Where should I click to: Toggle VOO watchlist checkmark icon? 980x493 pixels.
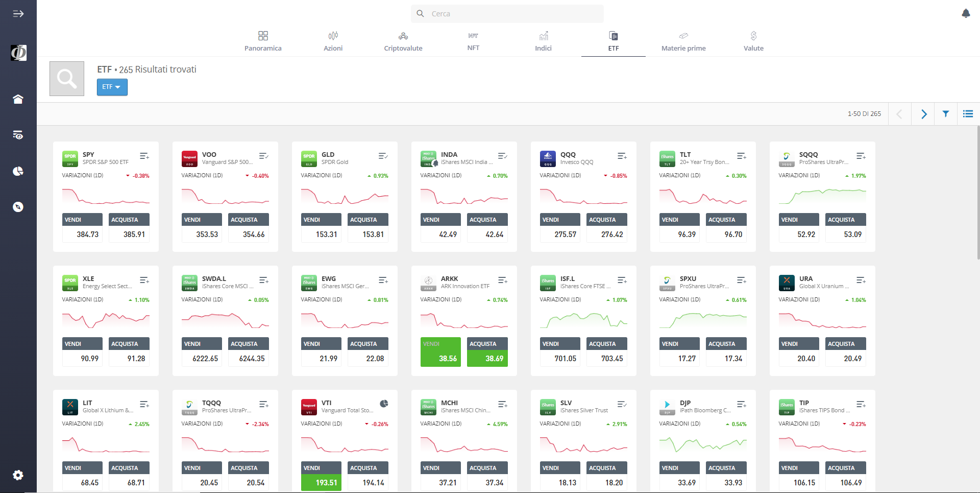[264, 156]
